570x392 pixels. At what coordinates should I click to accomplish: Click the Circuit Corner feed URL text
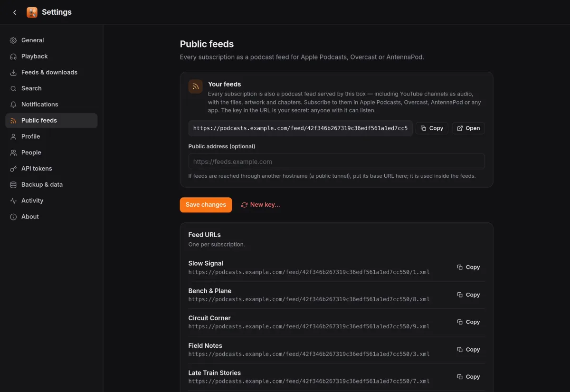tap(309, 327)
